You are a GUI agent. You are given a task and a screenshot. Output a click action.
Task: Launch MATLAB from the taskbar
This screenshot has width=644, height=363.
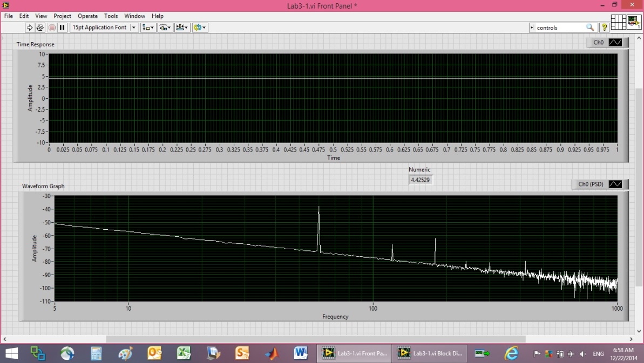click(272, 353)
